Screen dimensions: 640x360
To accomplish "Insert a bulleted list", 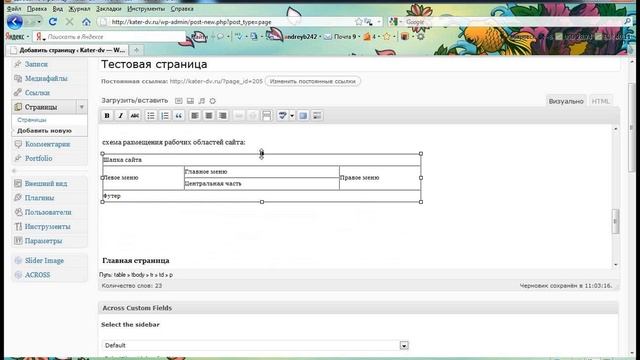I will (x=151, y=116).
